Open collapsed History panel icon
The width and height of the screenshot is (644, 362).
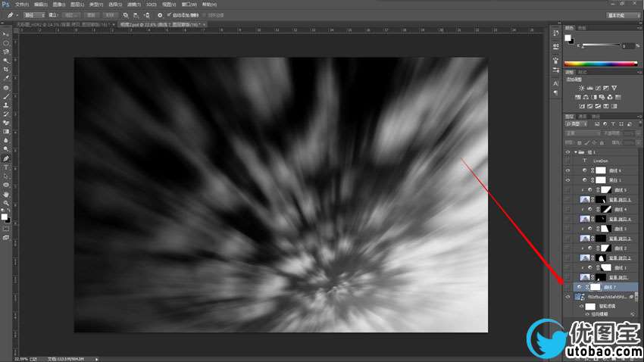[555, 33]
